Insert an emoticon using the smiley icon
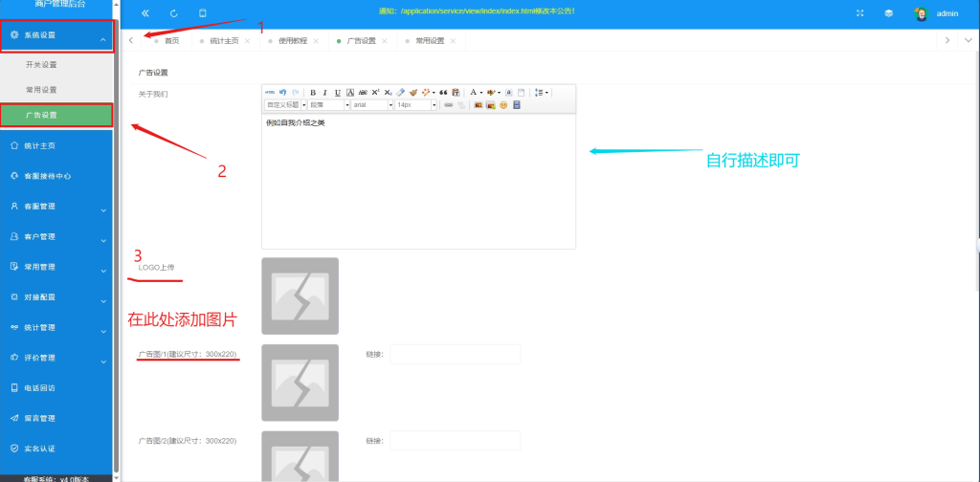The width and height of the screenshot is (980, 482). click(x=503, y=105)
